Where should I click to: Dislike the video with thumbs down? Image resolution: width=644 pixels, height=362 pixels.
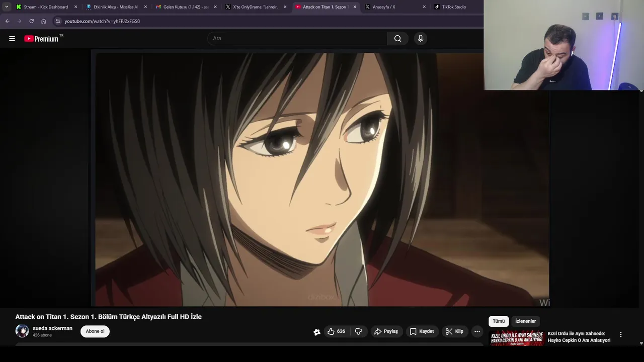pyautogui.click(x=358, y=331)
